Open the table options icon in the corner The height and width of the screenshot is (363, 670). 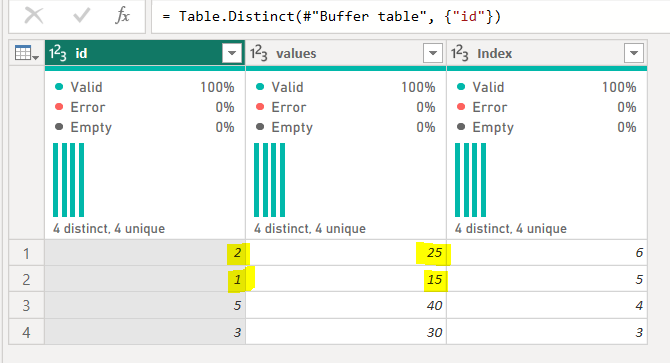pos(26,53)
